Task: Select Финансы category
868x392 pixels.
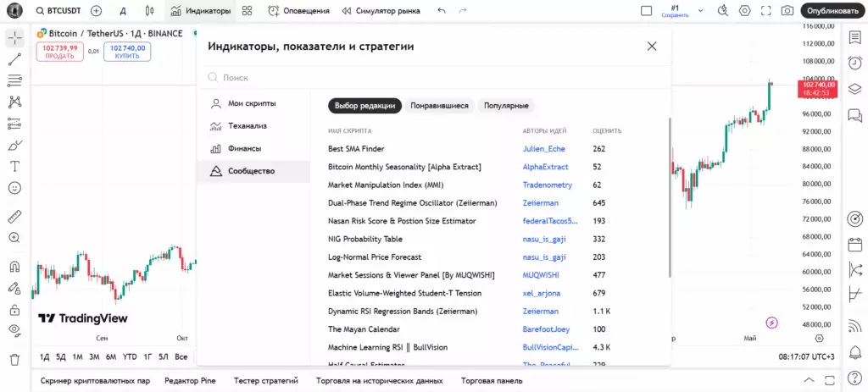Action: [253, 149]
